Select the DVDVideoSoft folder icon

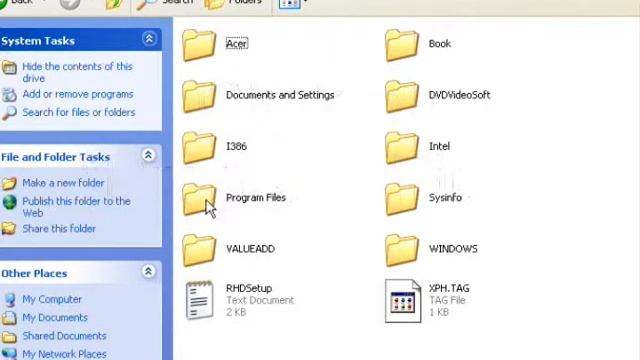[x=402, y=96]
